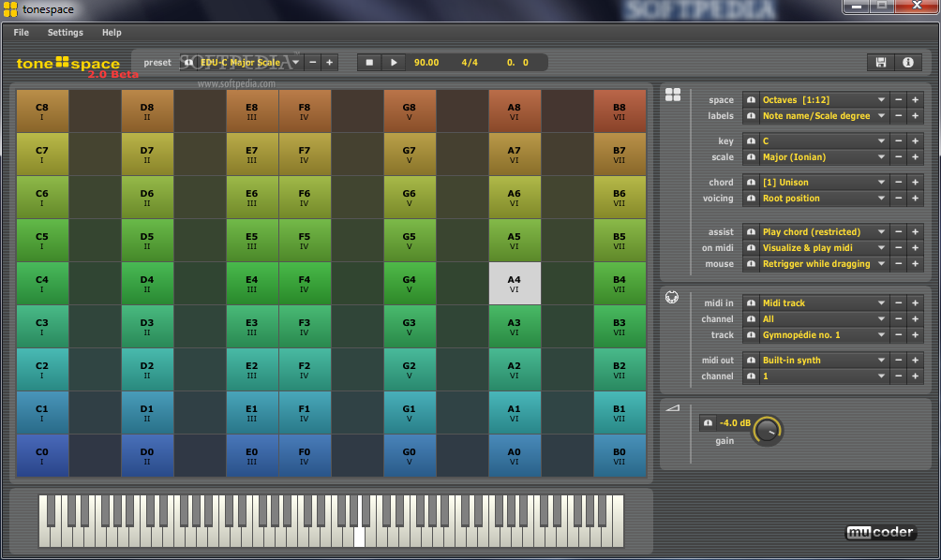This screenshot has height=560, width=941.
Task: Toggle the MIDI learn icon for assist
Action: coord(751,232)
